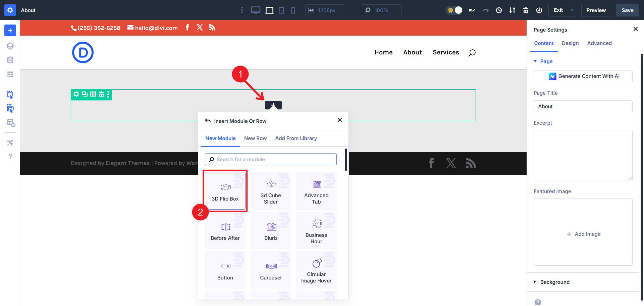Open the row settings gear on the green toolbar
This screenshot has width=644, height=306.
(76, 94)
